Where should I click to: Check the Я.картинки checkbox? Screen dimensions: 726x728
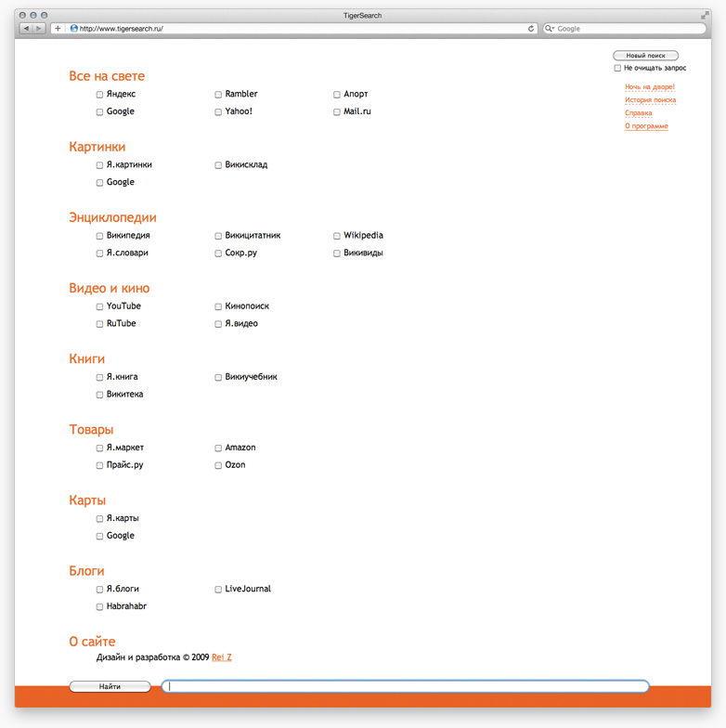coord(99,165)
